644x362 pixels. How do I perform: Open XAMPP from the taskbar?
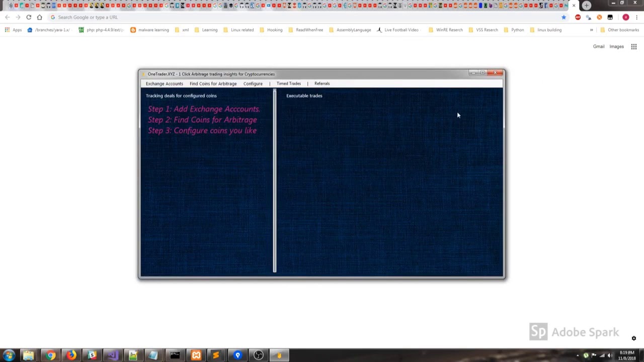click(196, 355)
